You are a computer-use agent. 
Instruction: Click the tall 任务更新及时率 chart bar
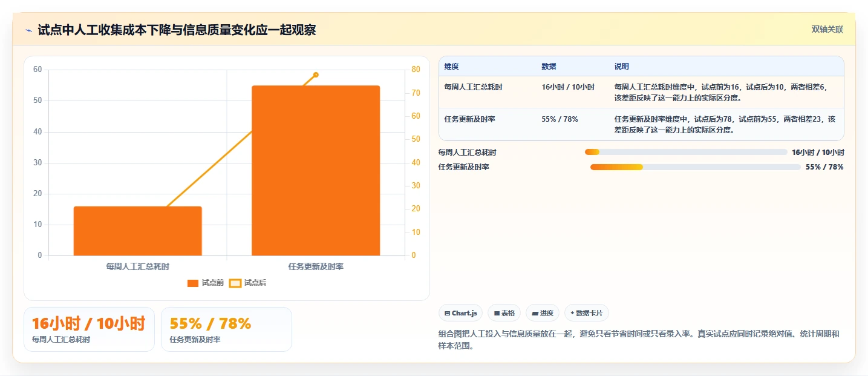point(316,171)
